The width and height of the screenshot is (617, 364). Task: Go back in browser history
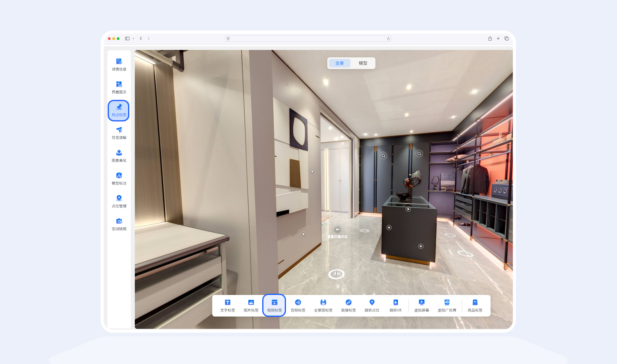[141, 39]
